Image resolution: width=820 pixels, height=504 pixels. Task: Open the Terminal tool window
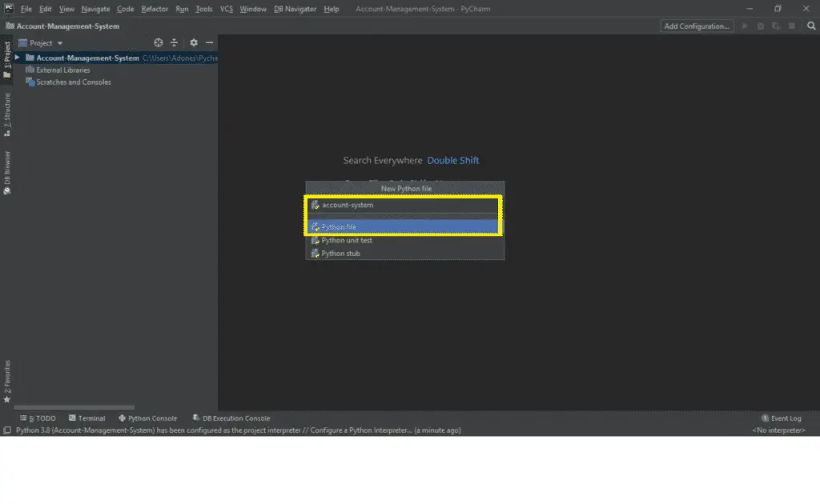pos(87,418)
